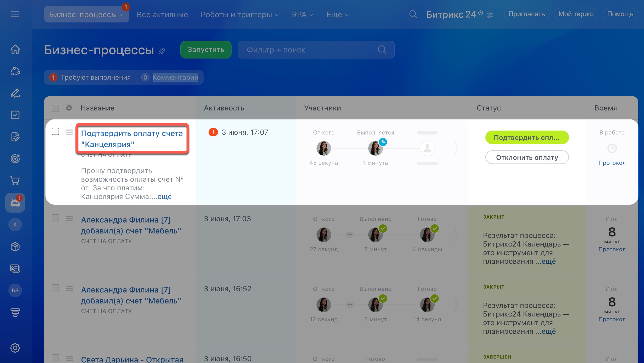This screenshot has width=644, height=363.
Task: Open the shopping cart sidebar icon
Action: (x=15, y=181)
